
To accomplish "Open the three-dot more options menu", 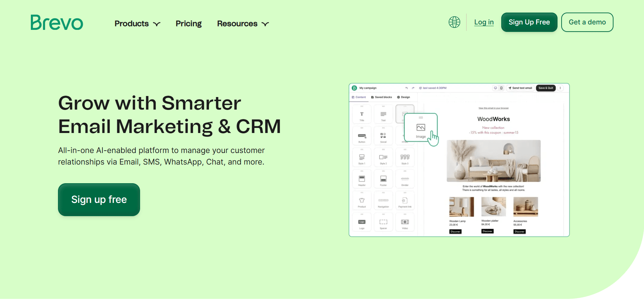I will (x=560, y=88).
